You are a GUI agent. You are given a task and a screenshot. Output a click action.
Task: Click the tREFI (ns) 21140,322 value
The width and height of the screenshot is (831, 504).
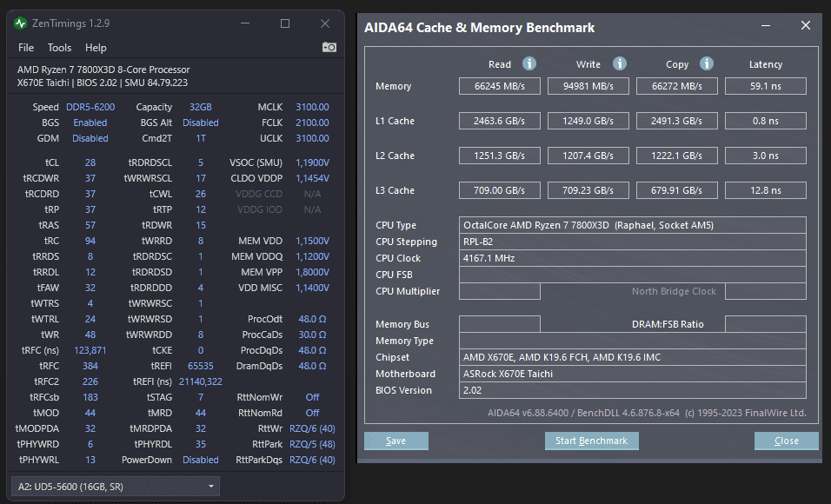click(x=200, y=381)
